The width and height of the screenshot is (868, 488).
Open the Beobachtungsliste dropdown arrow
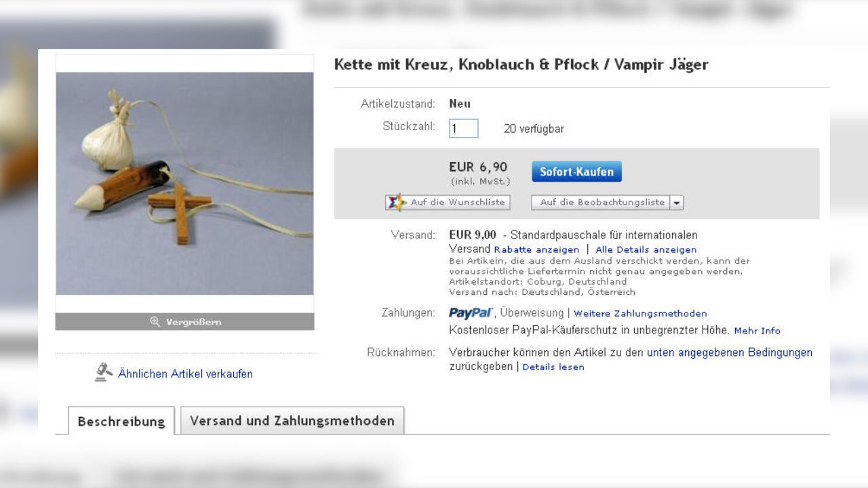[677, 203]
